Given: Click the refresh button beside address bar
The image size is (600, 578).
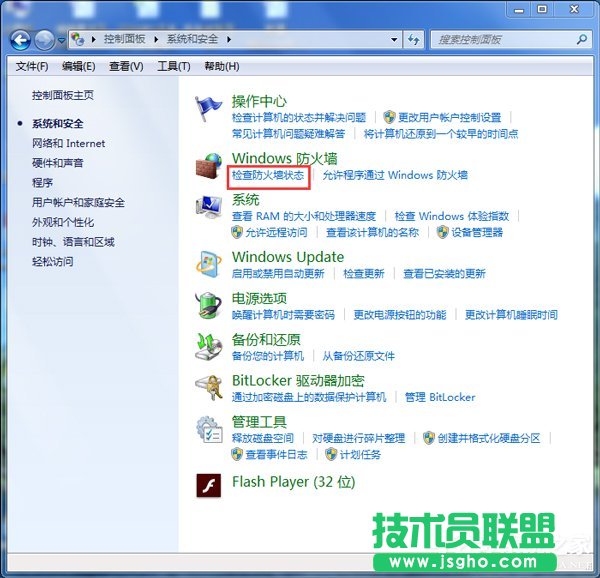Looking at the screenshot, I should point(414,39).
